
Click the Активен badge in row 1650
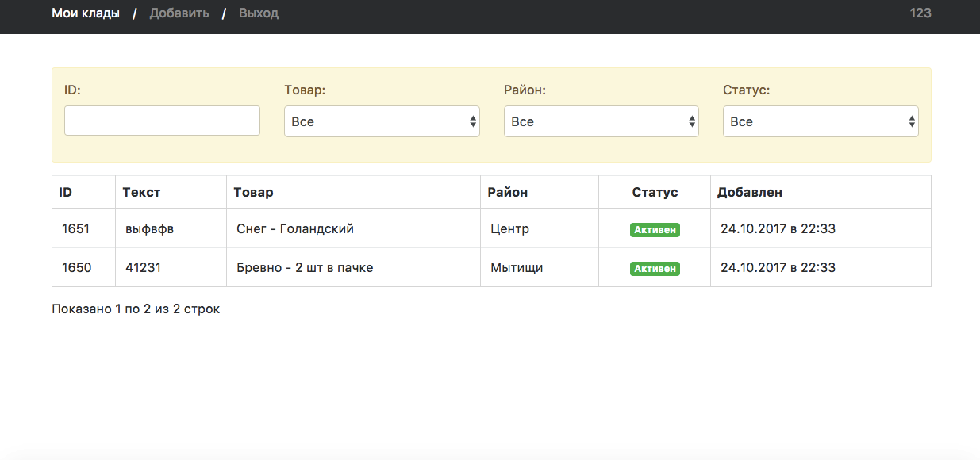click(x=655, y=269)
